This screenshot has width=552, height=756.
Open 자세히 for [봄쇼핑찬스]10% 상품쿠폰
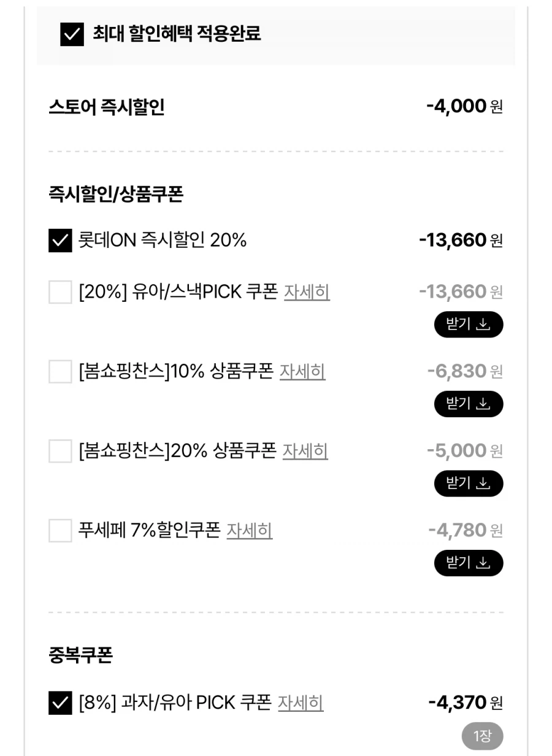302,371
